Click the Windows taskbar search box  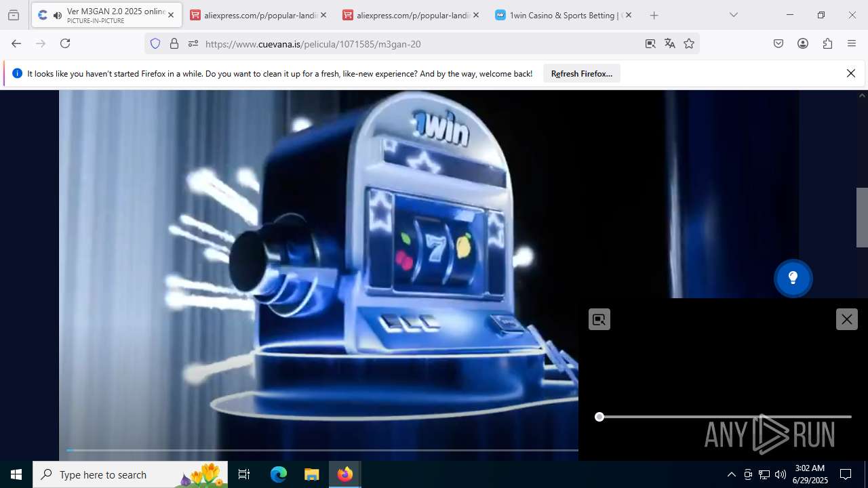(x=130, y=474)
